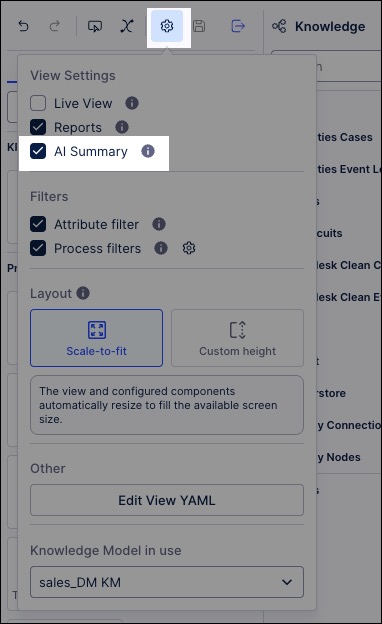Enable the Live View checkbox
The height and width of the screenshot is (624, 382).
[x=38, y=103]
